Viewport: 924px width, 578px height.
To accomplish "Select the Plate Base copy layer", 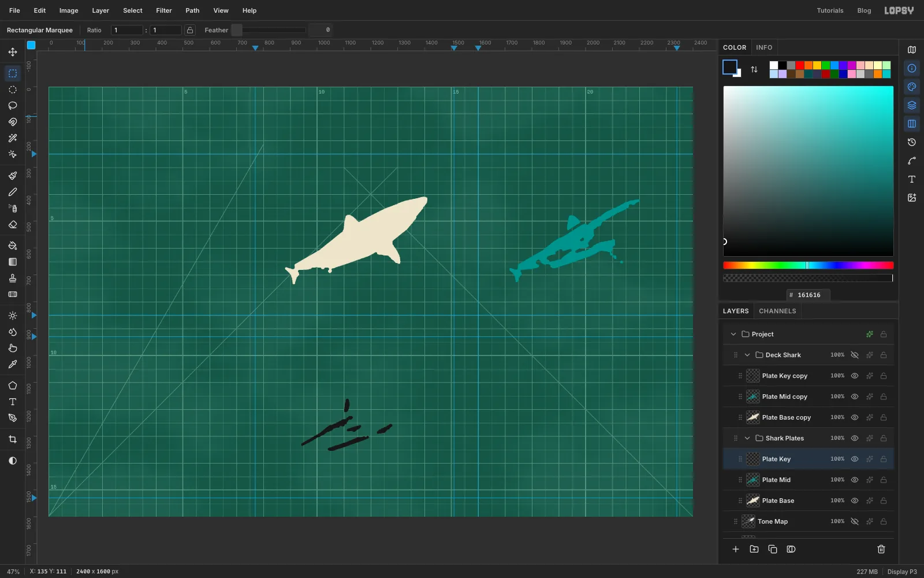I will coord(808,417).
